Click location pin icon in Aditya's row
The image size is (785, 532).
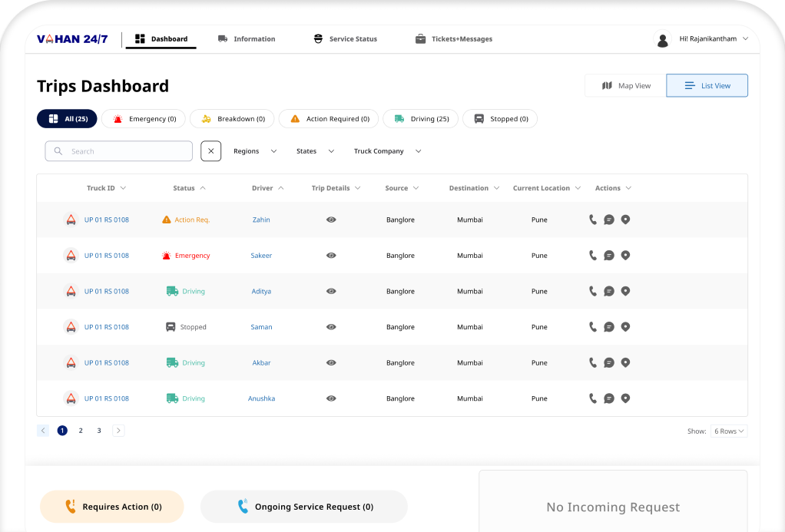[x=625, y=291]
